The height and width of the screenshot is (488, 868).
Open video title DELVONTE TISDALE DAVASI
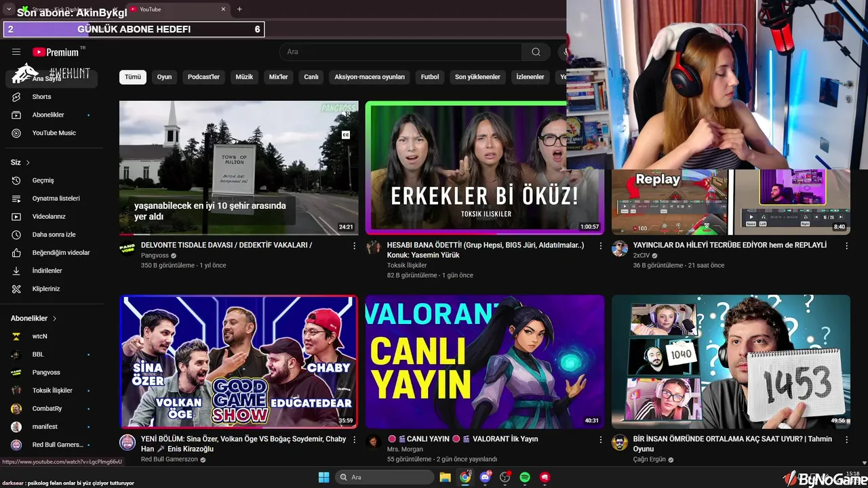coord(226,245)
